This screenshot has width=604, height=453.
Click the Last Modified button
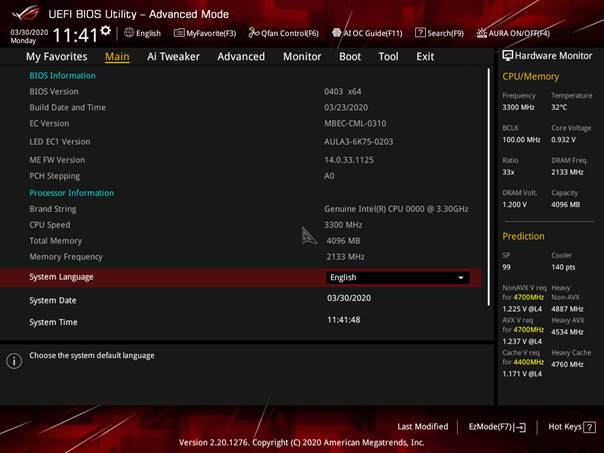pos(423,427)
